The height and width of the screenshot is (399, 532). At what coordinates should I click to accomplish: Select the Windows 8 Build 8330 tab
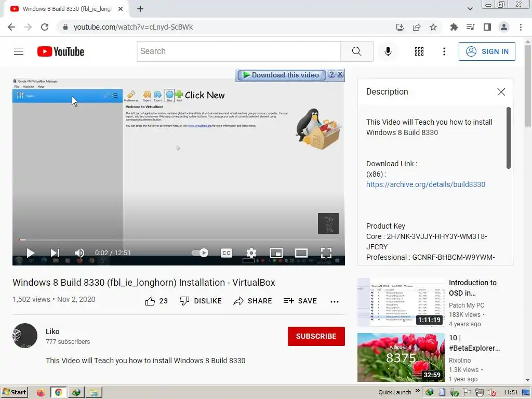(66, 9)
